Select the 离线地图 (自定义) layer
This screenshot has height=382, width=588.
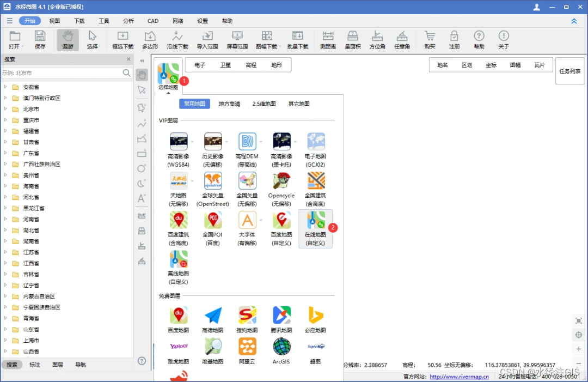[x=179, y=267]
